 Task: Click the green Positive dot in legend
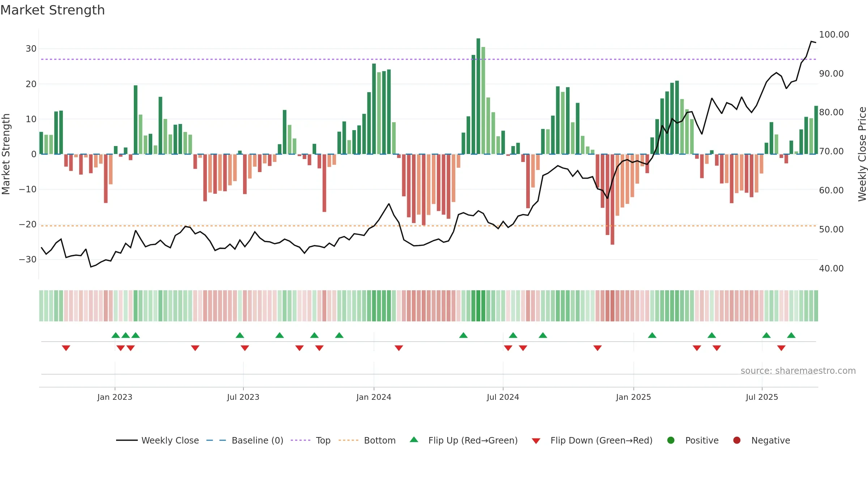[x=671, y=440]
